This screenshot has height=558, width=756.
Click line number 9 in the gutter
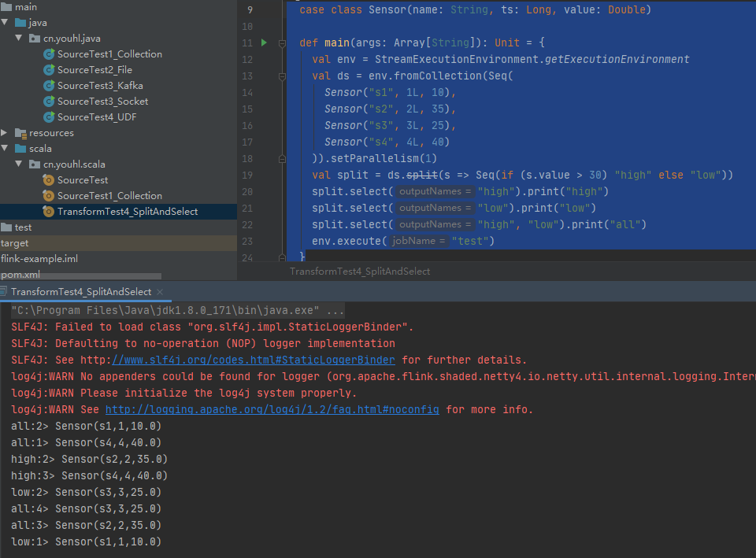click(250, 9)
